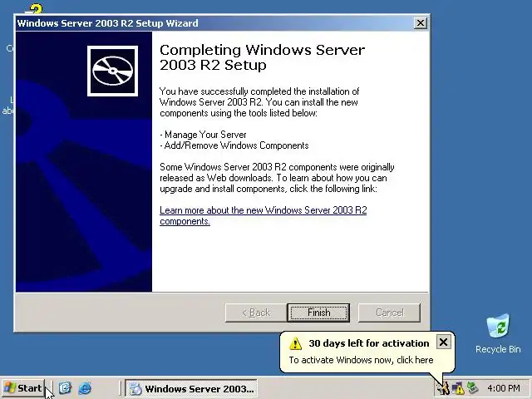Click the Setup Wizard title bar

(x=214, y=23)
